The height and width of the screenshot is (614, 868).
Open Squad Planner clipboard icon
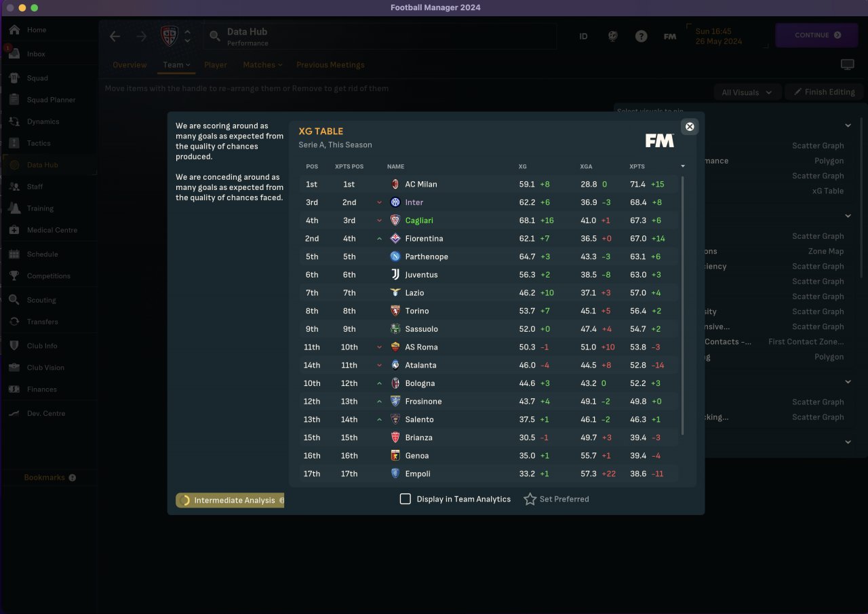pos(14,100)
